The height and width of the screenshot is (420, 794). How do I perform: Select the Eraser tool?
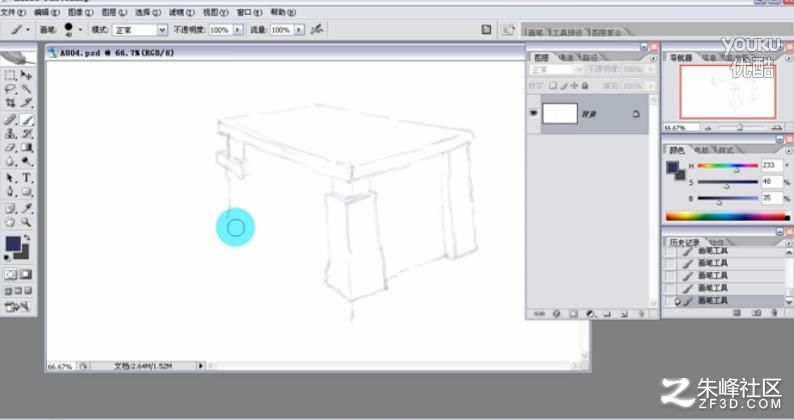[x=10, y=148]
